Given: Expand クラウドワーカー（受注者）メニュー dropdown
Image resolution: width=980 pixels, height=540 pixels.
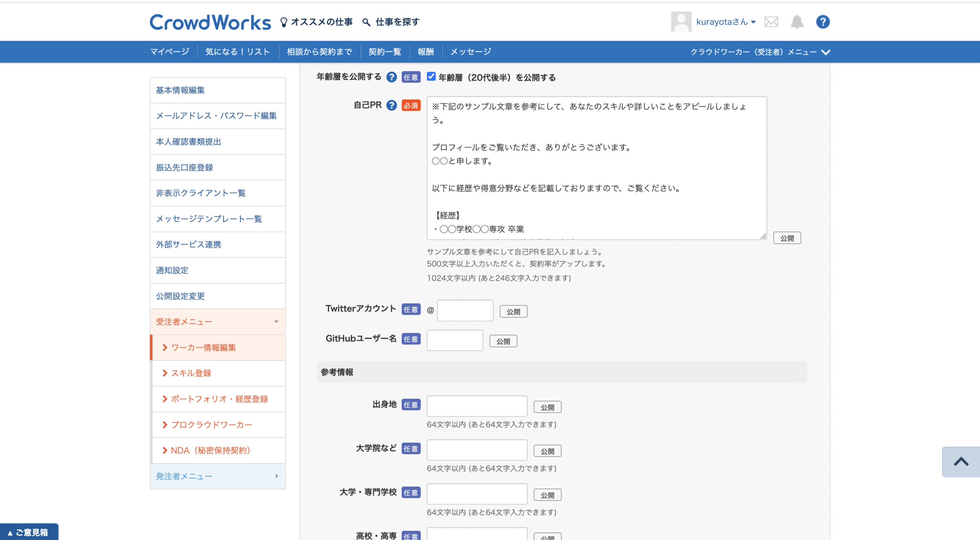Looking at the screenshot, I should pos(760,52).
